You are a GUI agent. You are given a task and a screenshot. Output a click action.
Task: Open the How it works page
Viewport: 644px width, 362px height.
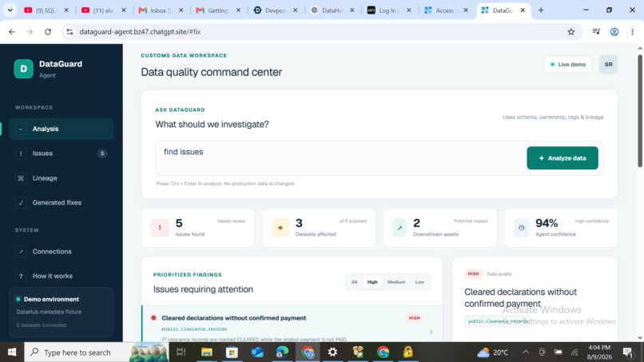coord(62,276)
